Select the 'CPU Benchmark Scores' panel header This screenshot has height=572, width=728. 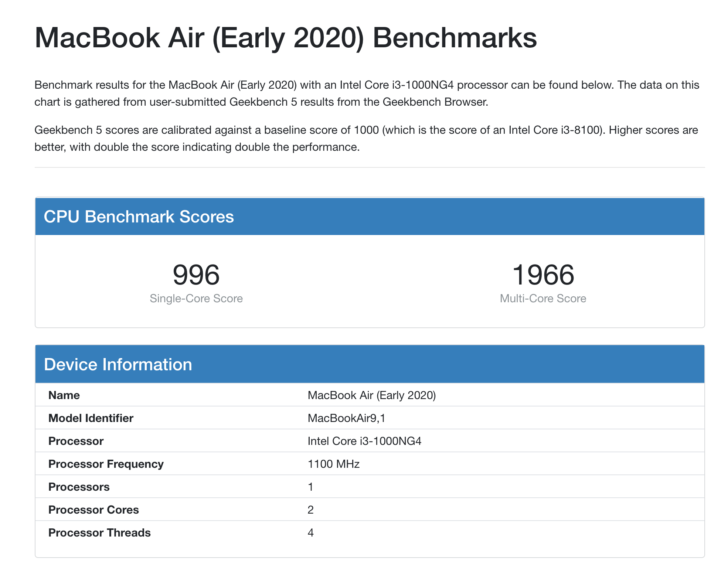[x=370, y=217]
